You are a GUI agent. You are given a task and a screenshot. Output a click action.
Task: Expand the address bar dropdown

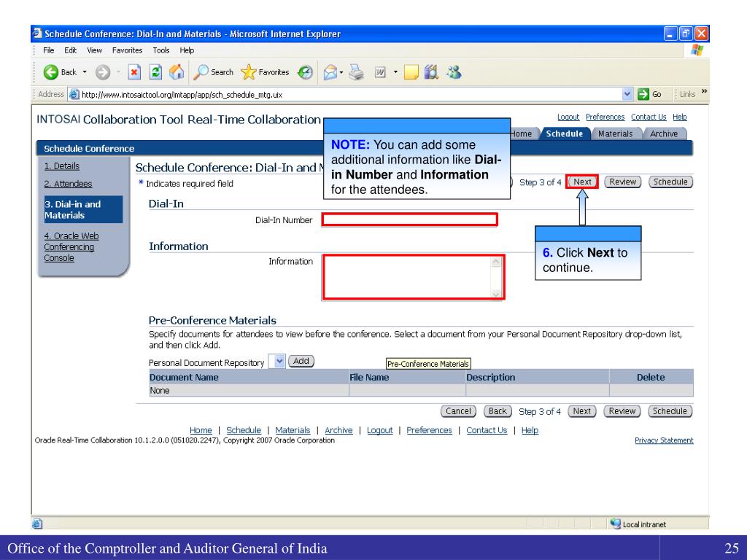[627, 94]
